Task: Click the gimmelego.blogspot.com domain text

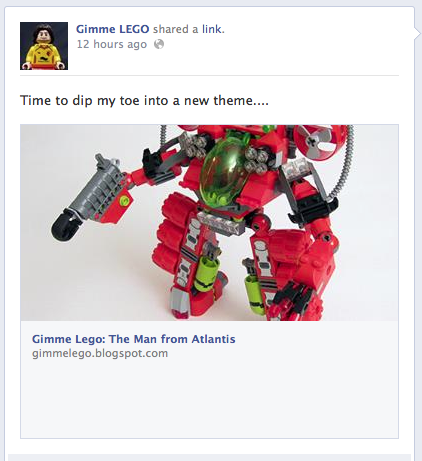Action: pos(100,353)
